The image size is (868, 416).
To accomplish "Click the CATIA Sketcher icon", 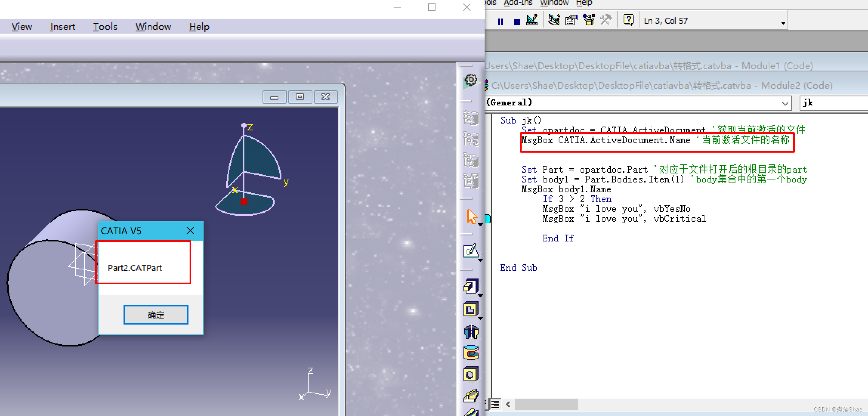I will click(471, 251).
